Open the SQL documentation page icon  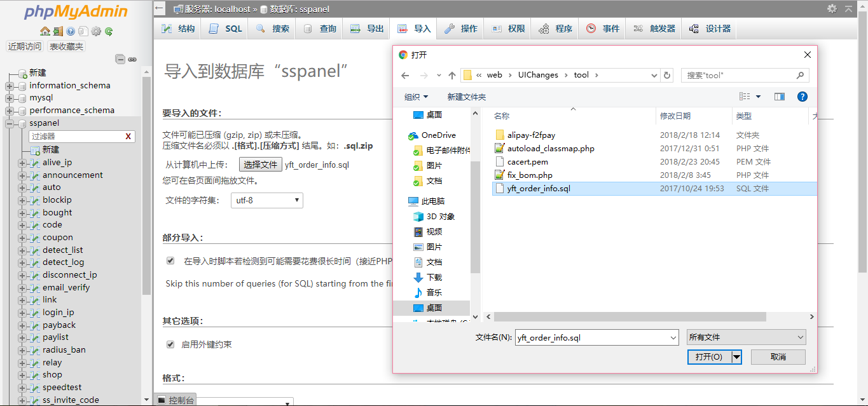(x=83, y=31)
